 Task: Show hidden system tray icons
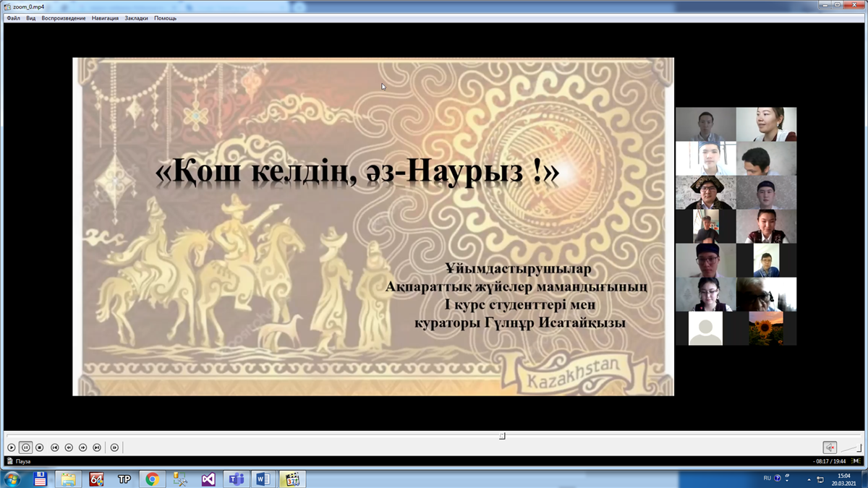[x=809, y=479]
